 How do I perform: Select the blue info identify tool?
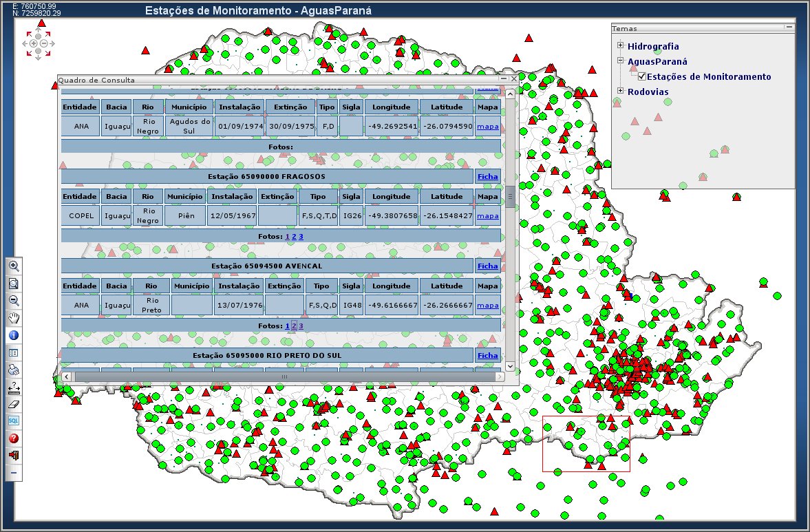(14, 335)
